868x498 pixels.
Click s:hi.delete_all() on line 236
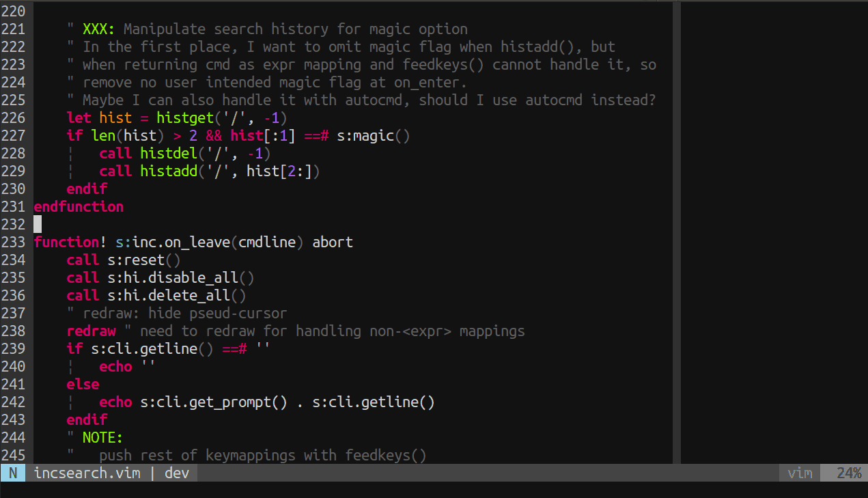tap(176, 295)
